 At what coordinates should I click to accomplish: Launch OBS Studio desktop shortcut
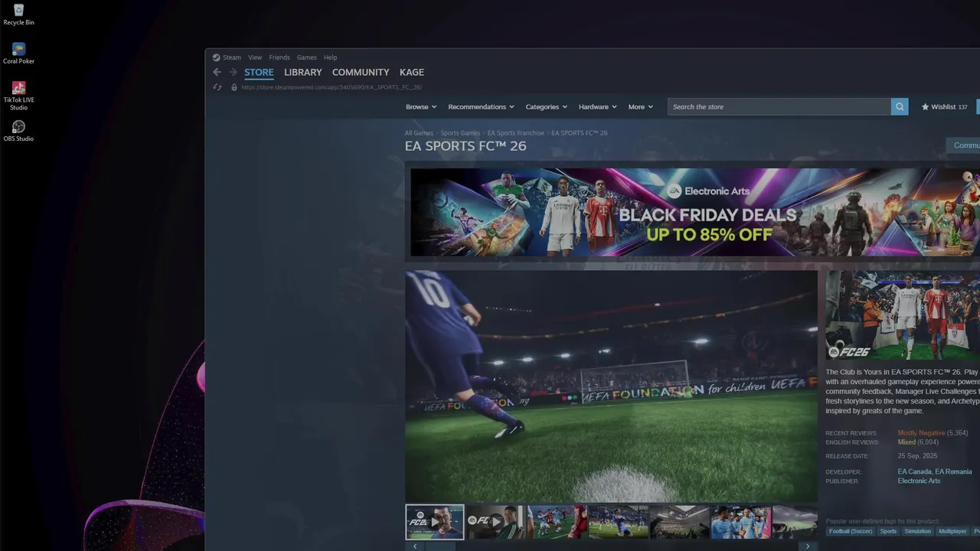pos(18,131)
